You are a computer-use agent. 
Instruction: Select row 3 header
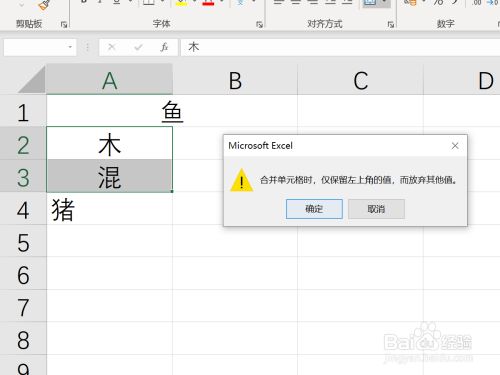(x=23, y=177)
